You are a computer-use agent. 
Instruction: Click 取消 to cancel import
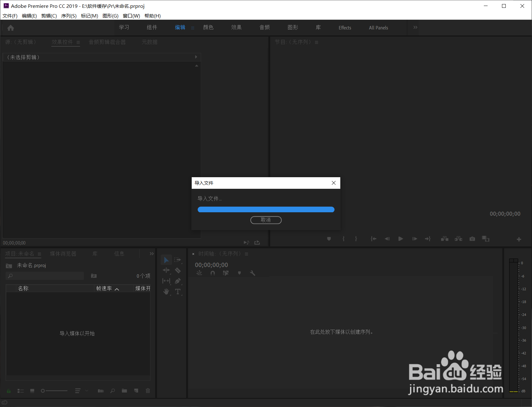[x=266, y=220]
